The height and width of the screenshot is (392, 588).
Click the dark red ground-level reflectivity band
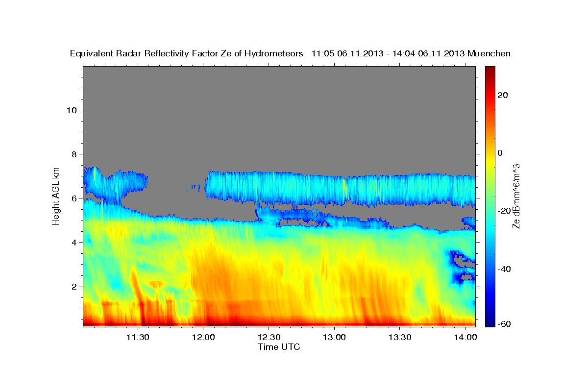(x=279, y=324)
